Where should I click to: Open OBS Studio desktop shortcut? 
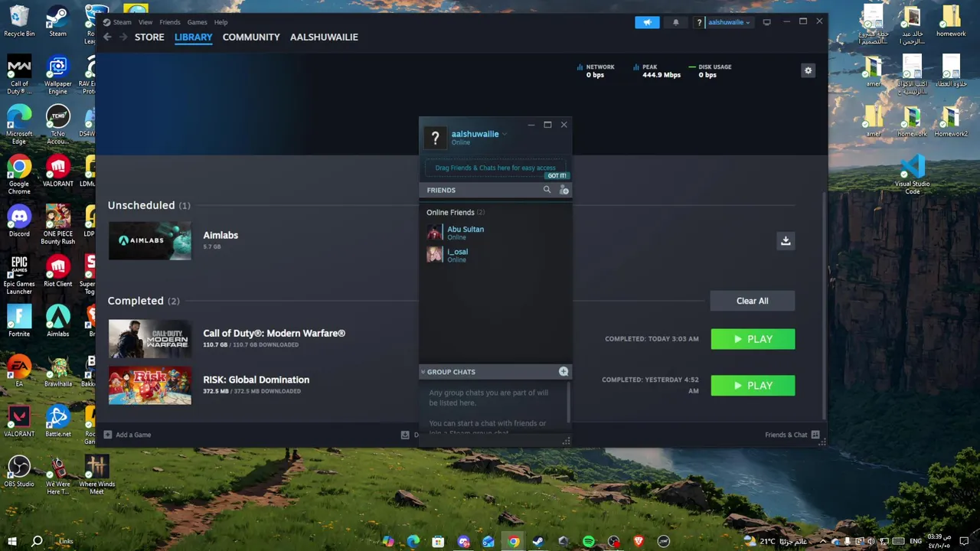[19, 471]
